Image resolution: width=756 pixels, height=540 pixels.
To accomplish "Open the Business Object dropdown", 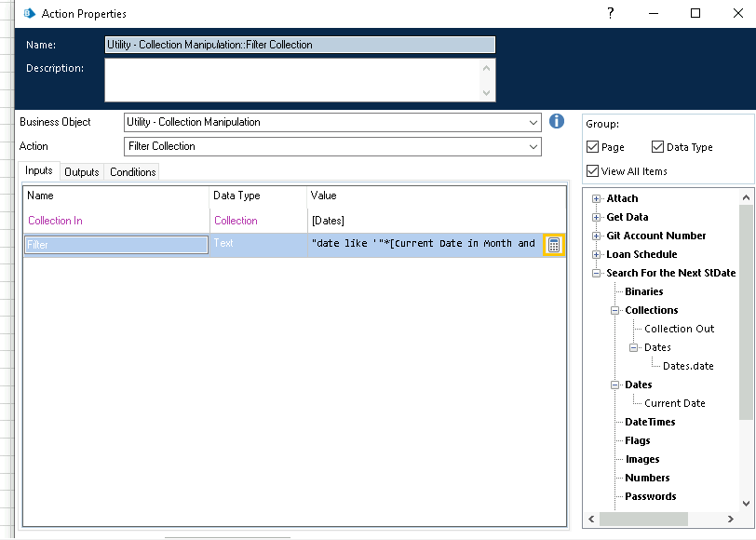I will 533,122.
